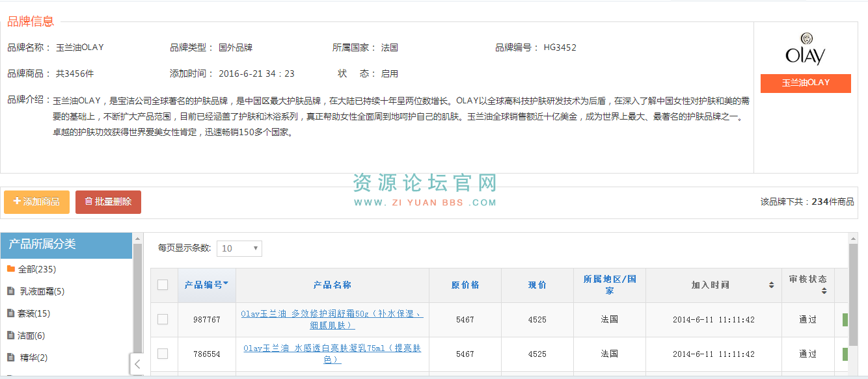This screenshot has height=379, width=868.
Task: Check the box for product 786554
Action: [163, 354]
